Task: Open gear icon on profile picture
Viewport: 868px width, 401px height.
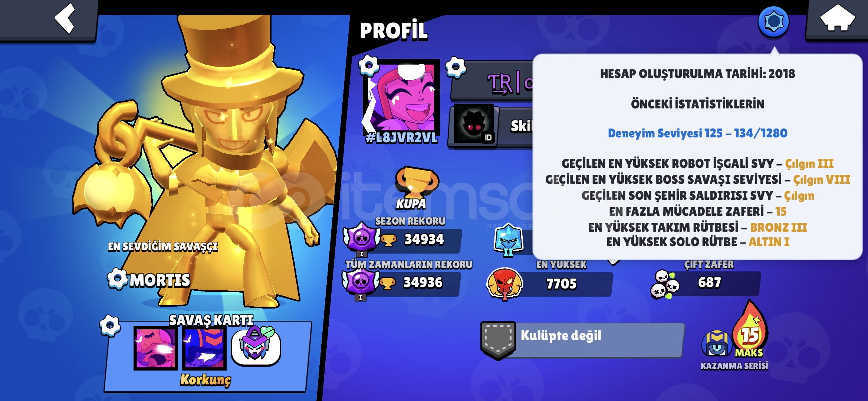Action: (x=369, y=66)
